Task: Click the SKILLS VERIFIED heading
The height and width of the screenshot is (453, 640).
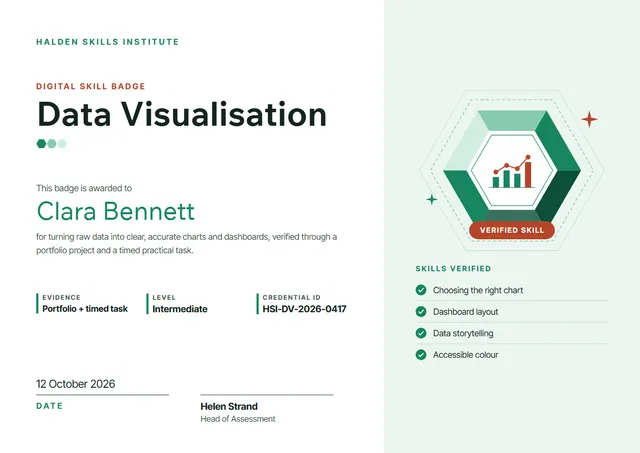Action: point(453,269)
